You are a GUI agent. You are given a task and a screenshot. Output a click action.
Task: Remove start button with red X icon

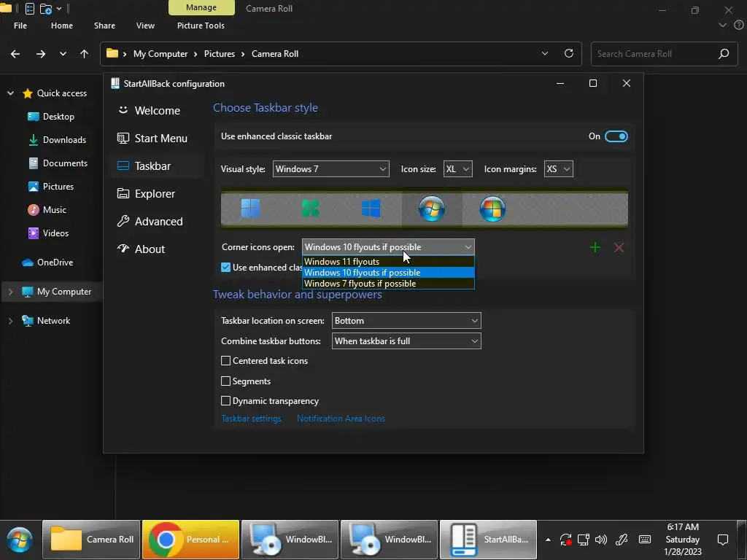[619, 247]
